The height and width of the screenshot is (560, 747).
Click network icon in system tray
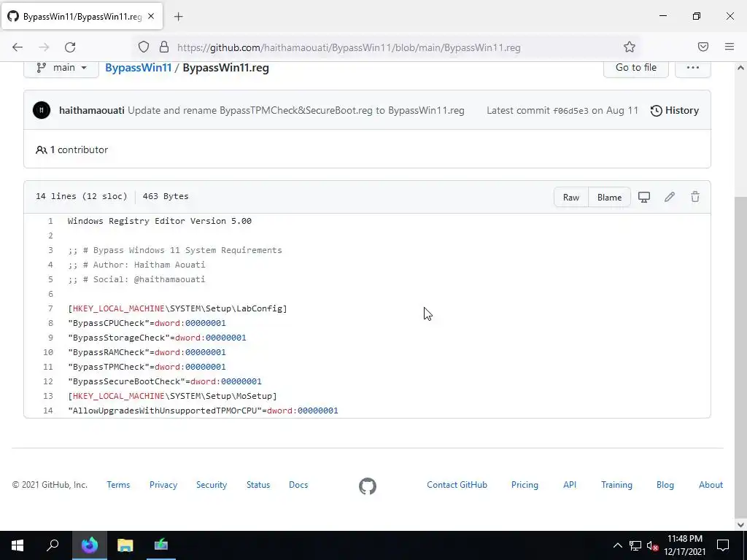coord(635,545)
